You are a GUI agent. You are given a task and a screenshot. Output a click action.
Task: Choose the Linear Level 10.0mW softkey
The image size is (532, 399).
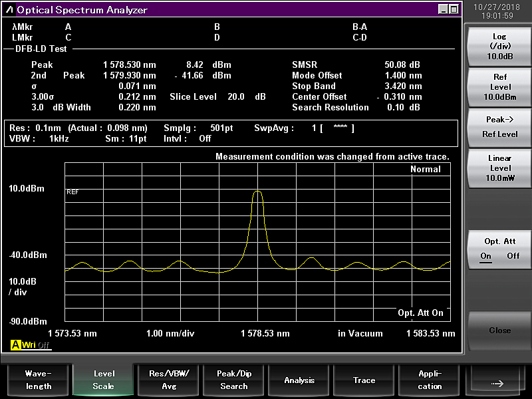pos(499,168)
